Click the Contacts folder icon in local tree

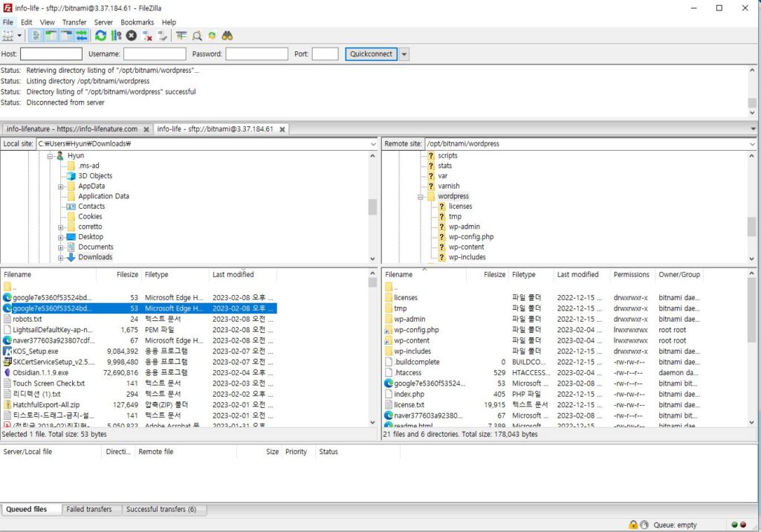(71, 207)
